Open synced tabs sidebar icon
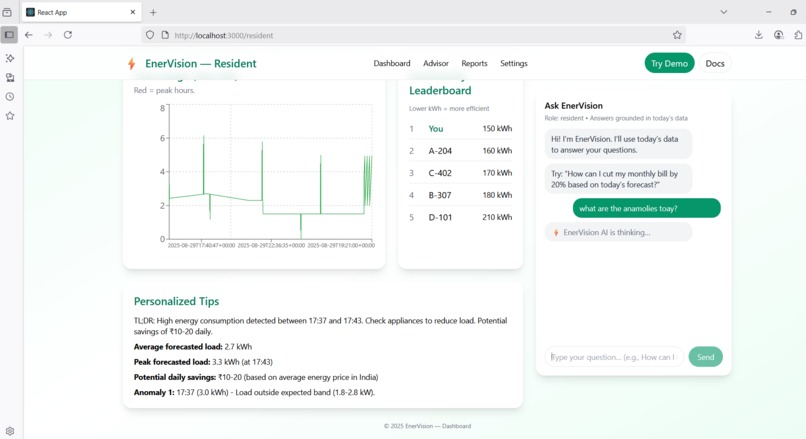This screenshot has width=806, height=439. click(x=10, y=78)
